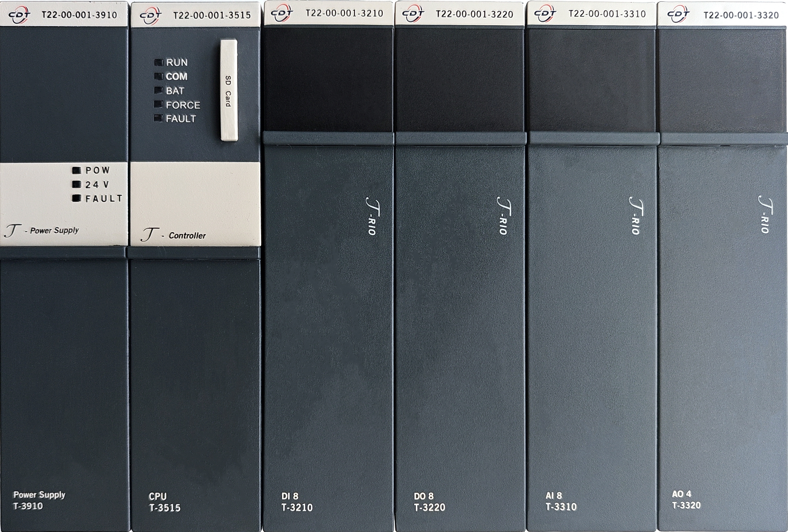This screenshot has width=788, height=532.
Task: Click the RUN text label
Action: (177, 63)
